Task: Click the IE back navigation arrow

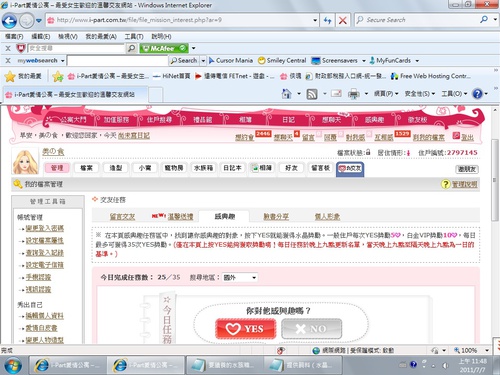Action: click(x=9, y=21)
